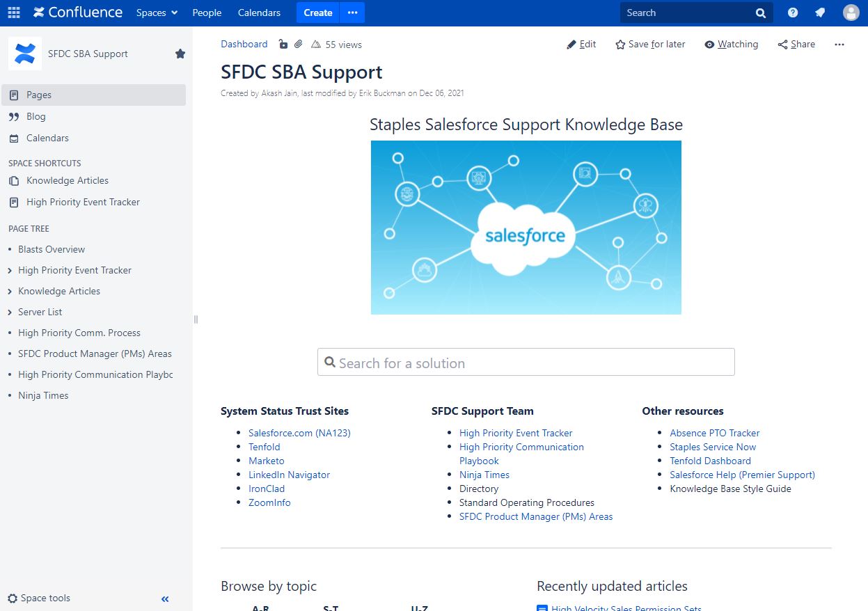Image resolution: width=868 pixels, height=611 pixels.
Task: Expand High Priority Event Tracker tree node
Action: 10,270
